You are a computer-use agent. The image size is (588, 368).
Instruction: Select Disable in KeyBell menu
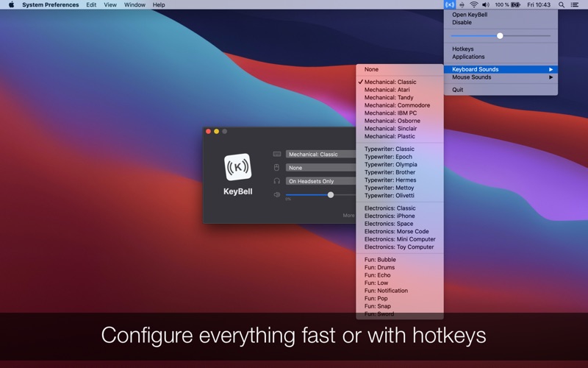point(501,23)
